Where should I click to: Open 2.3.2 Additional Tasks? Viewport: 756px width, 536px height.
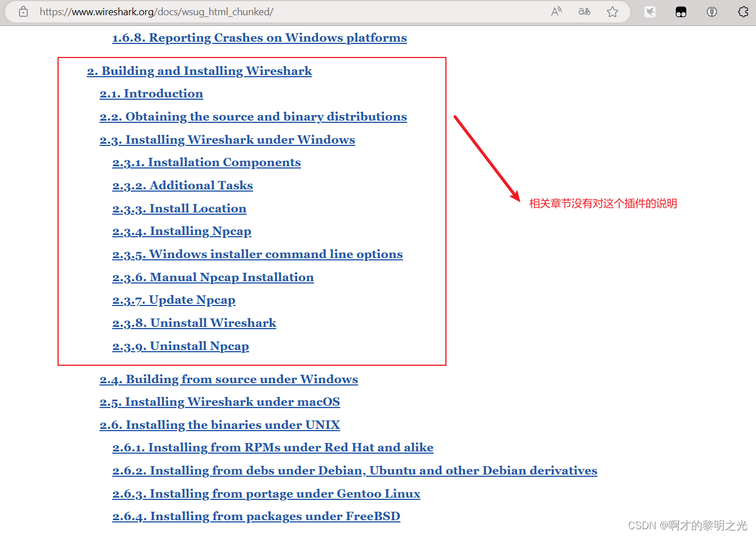pyautogui.click(x=183, y=185)
